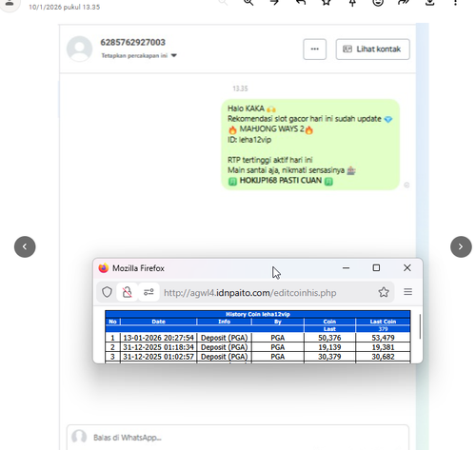476x450 pixels.
Task: Click the emoji reaction icon in viewer toolbar
Action: [x=378, y=2]
